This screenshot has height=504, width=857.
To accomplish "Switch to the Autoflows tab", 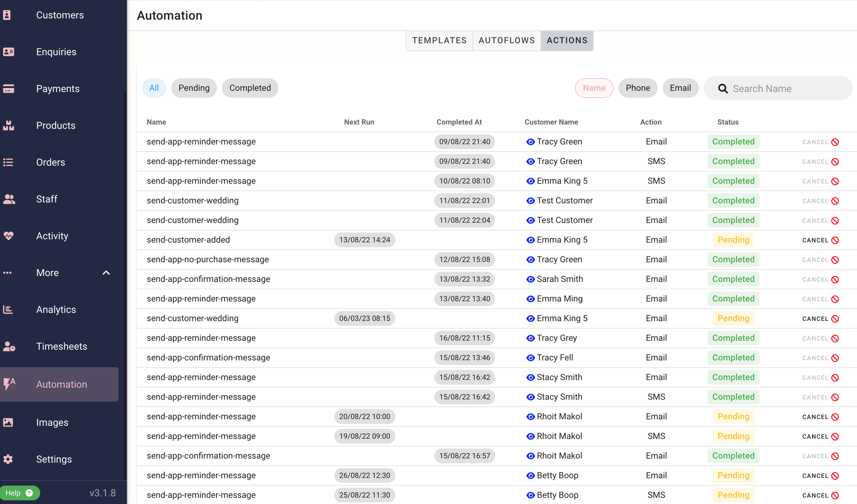I will (506, 40).
